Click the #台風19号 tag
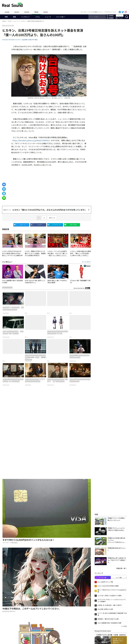Viewport: 129px width, 644px height. click(31, 39)
